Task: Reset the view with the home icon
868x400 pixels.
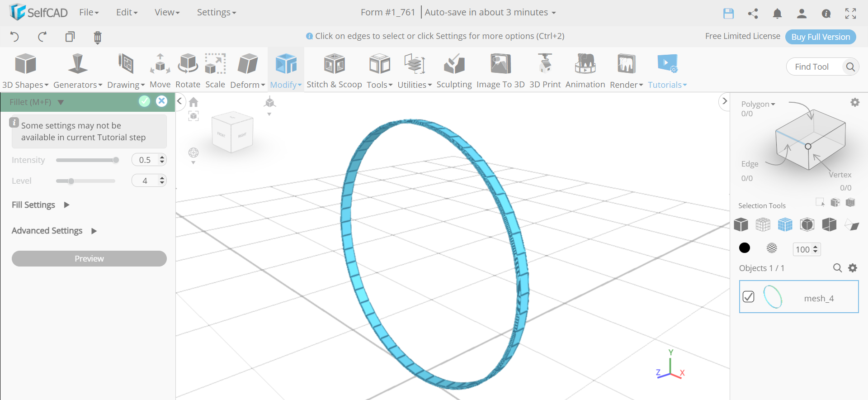Action: click(x=193, y=102)
